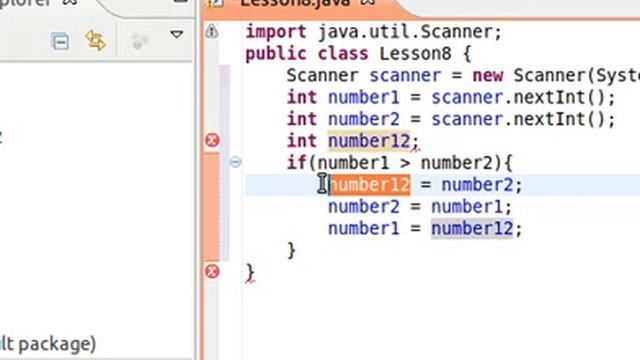Click warning marker beside import line

pos(211,31)
